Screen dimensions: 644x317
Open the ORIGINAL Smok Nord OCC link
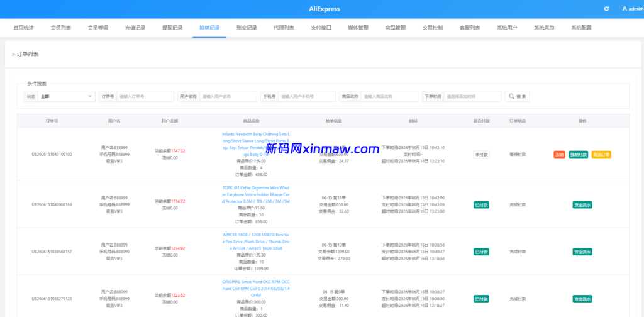coord(256,289)
